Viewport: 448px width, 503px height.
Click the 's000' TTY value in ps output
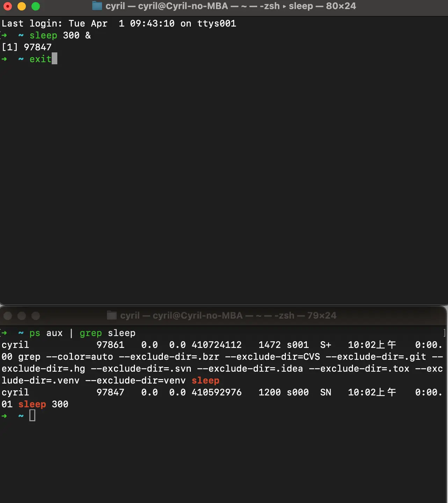(x=297, y=392)
